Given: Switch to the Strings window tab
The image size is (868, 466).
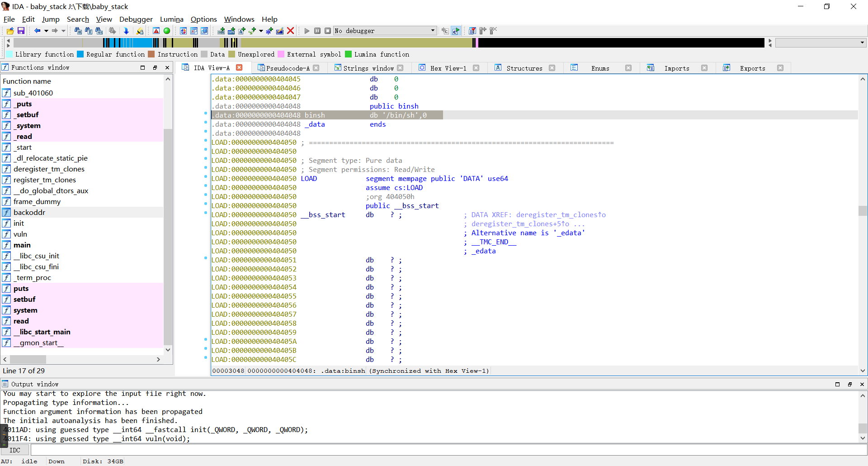Looking at the screenshot, I should (368, 68).
